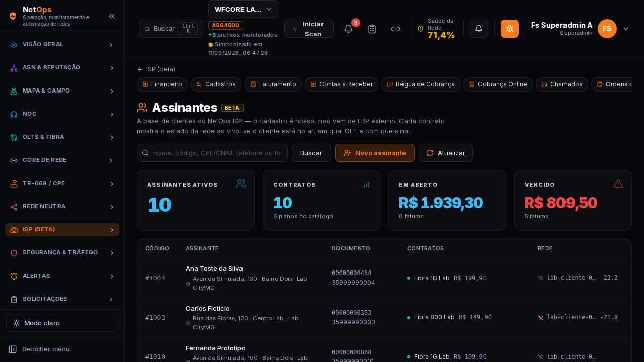
Task: Expand Mapa & Campo chevron
Action: pos(112,91)
